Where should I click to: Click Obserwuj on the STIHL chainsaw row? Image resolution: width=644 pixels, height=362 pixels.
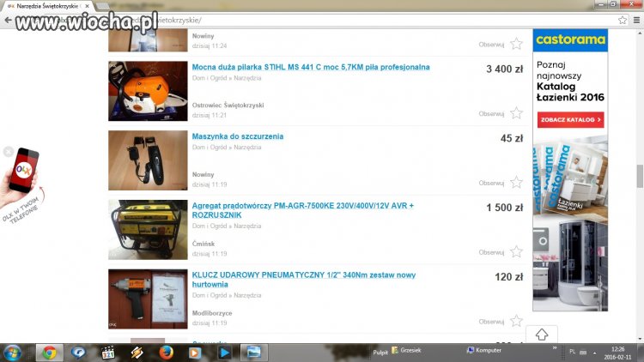(x=491, y=114)
